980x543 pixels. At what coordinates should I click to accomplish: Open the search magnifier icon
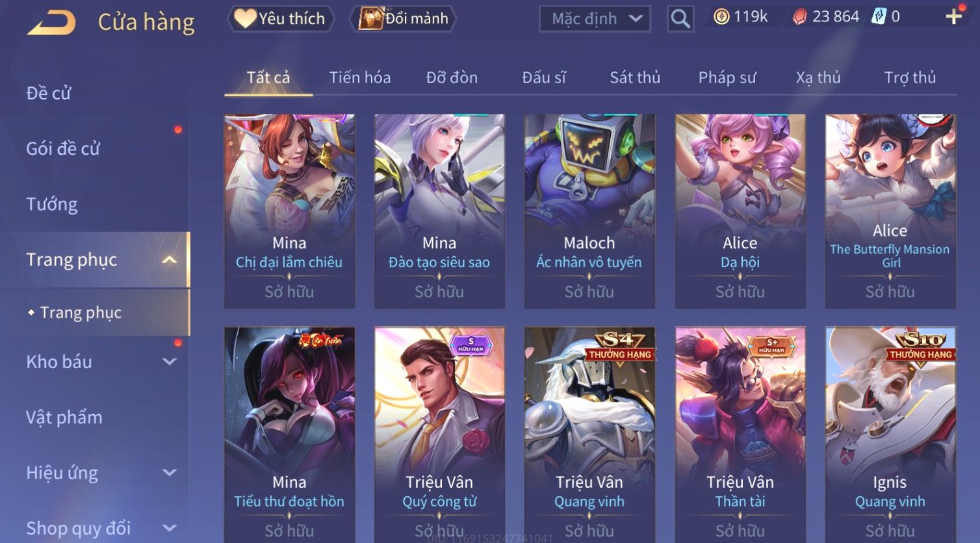(680, 18)
